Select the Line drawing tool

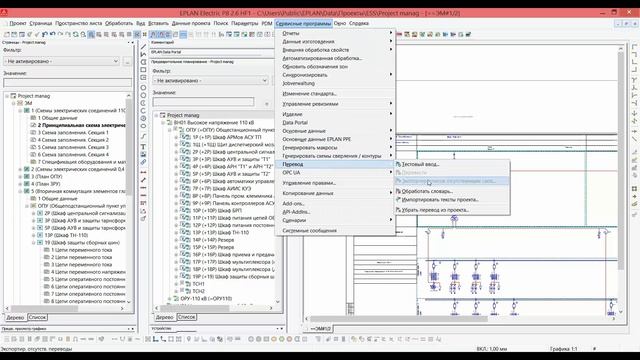point(143,47)
